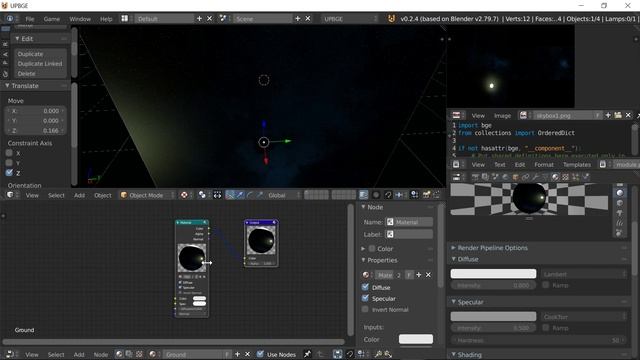Viewport: 640px width, 360px height.
Task: Open the Global orientation dropdown
Action: [x=283, y=195]
